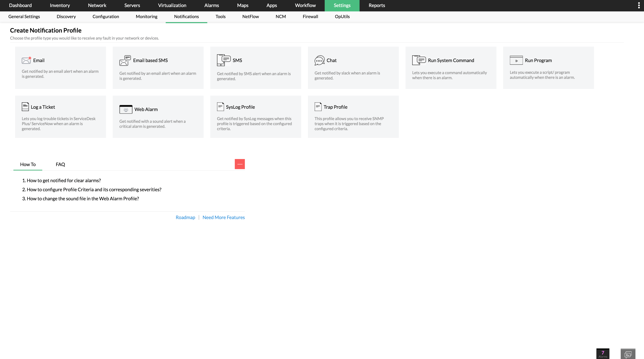This screenshot has width=644, height=359.
Task: Open the Workflow menu
Action: click(305, 5)
